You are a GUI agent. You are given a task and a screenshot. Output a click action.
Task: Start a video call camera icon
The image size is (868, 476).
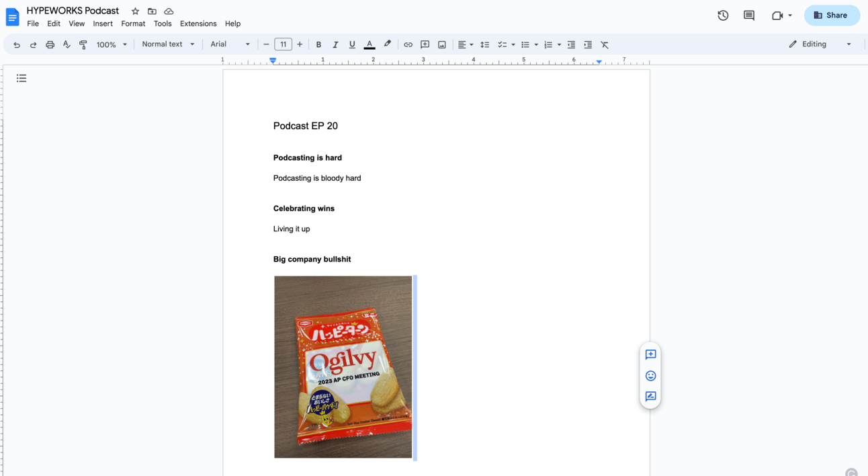pos(777,15)
